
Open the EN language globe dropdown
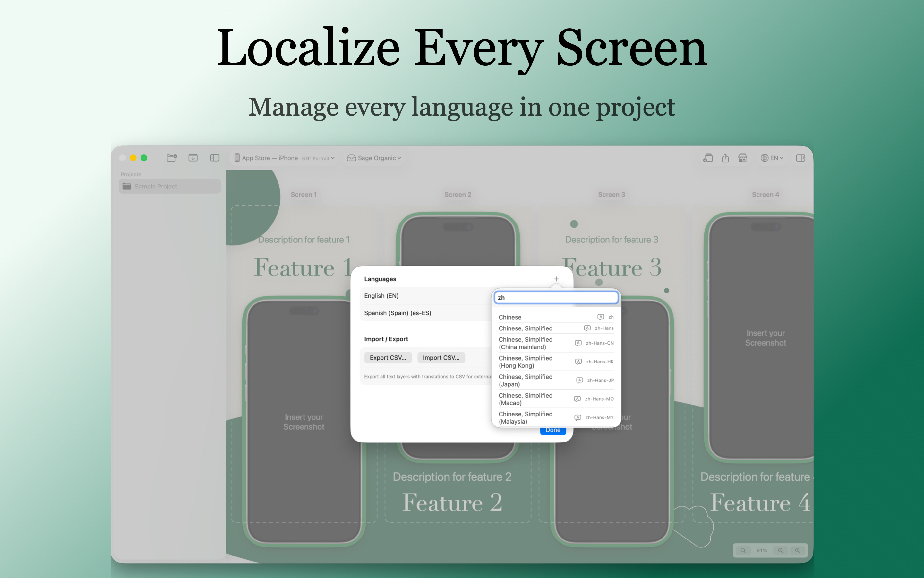click(x=772, y=158)
